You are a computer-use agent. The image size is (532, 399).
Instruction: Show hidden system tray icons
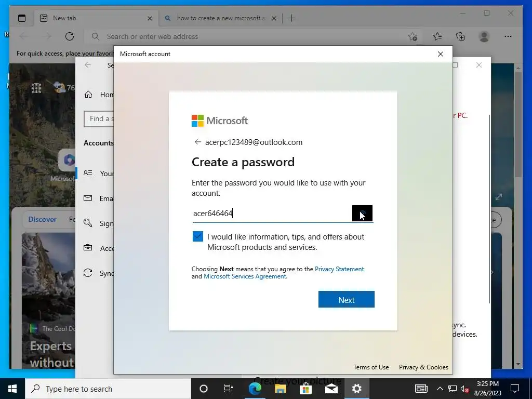coord(440,389)
